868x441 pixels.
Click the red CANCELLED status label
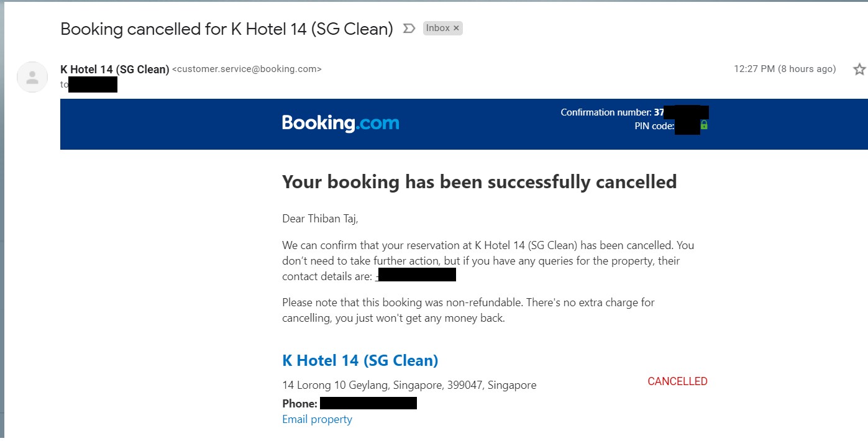pyautogui.click(x=677, y=381)
